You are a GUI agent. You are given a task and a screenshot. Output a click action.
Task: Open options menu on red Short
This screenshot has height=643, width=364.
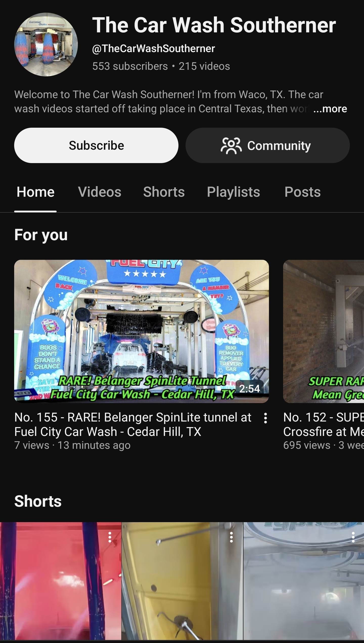coord(110,537)
